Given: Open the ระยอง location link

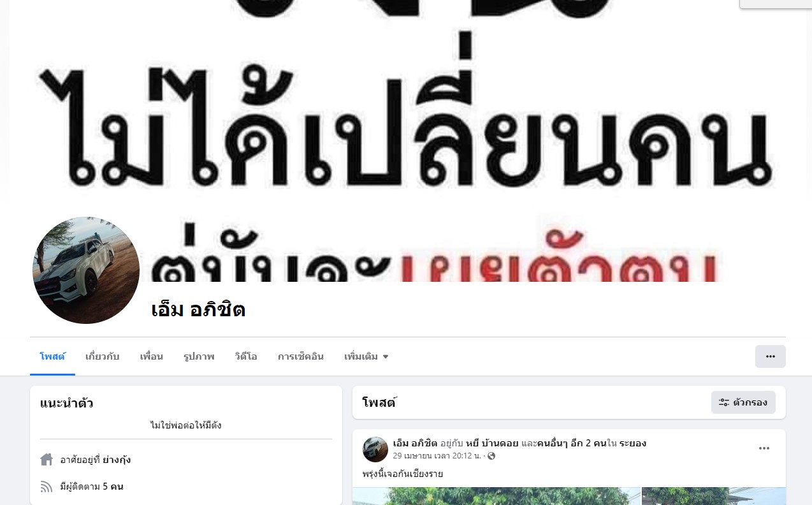Looking at the screenshot, I should click(x=633, y=443).
